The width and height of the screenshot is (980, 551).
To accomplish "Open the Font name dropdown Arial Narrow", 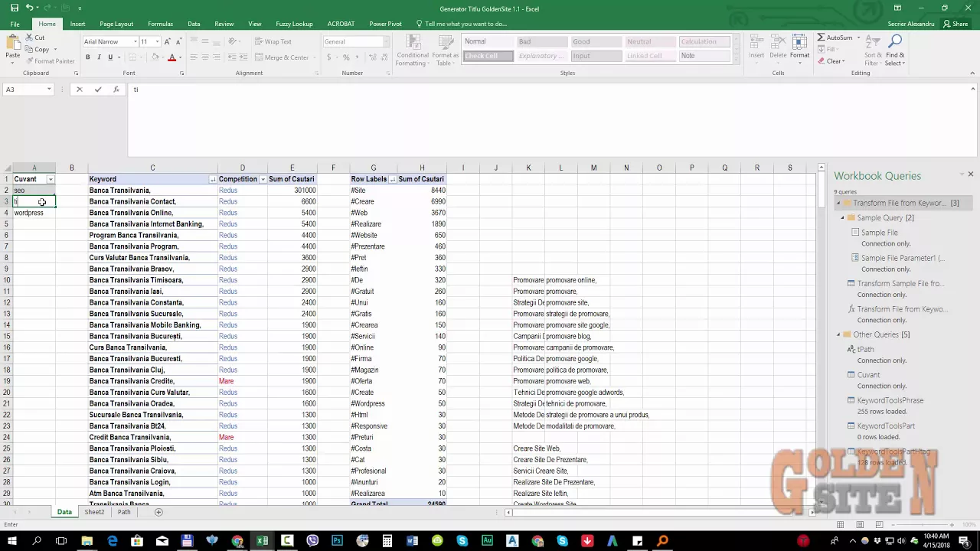I will tap(136, 41).
